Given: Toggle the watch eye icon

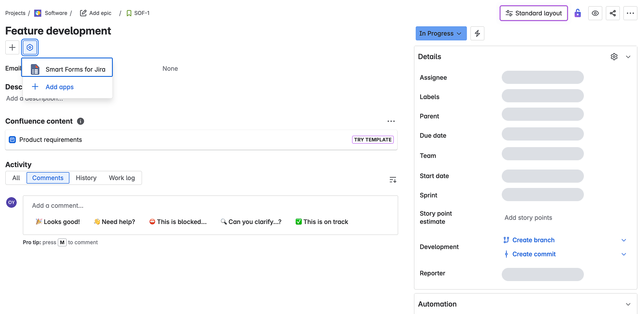Looking at the screenshot, I should tap(595, 13).
